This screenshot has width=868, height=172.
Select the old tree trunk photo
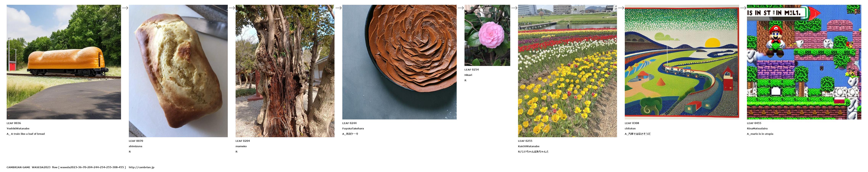click(285, 71)
